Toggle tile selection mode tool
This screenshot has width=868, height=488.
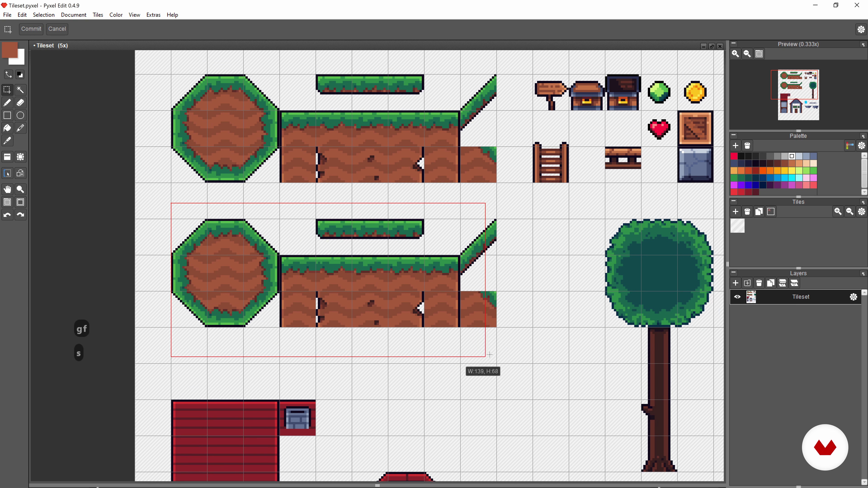pos(7,173)
